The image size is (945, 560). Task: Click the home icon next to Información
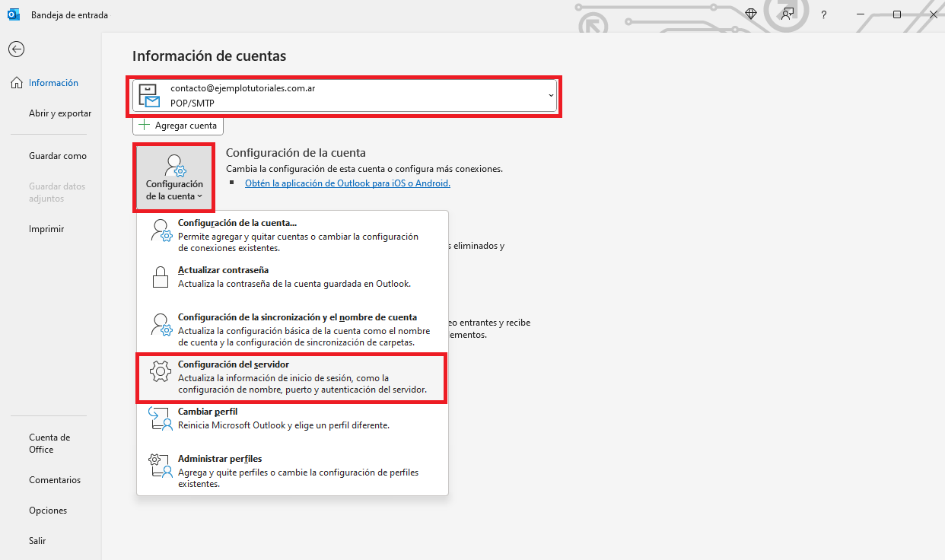17,83
